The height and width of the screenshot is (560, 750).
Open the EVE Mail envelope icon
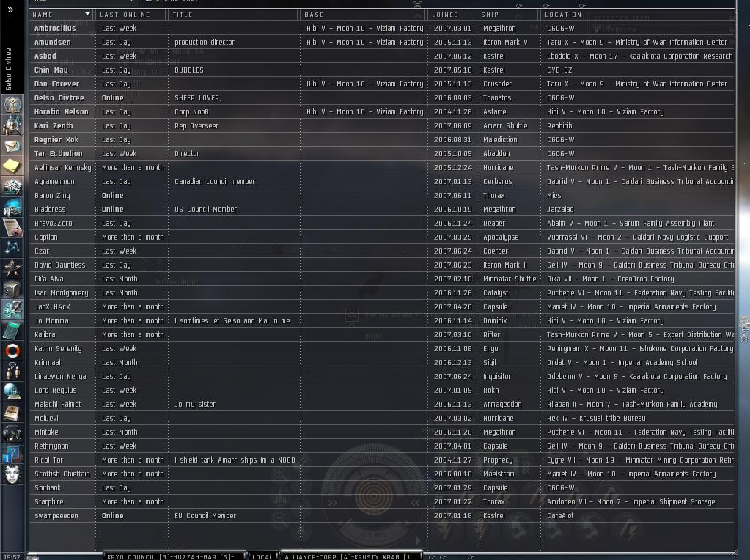(x=12, y=145)
